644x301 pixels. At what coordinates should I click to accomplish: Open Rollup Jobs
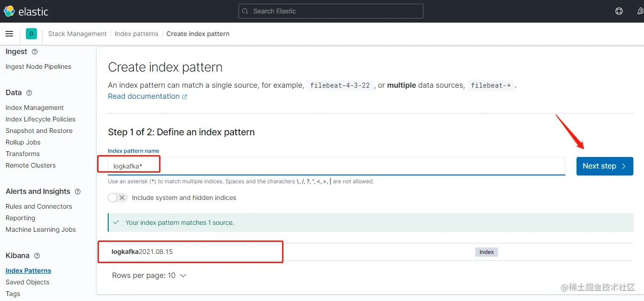click(x=23, y=142)
